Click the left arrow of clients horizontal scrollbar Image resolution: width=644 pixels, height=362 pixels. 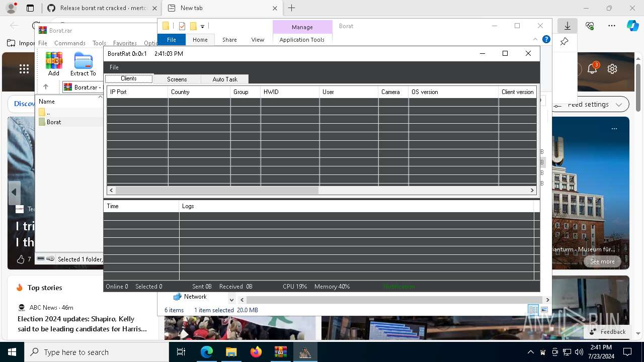[x=111, y=191]
